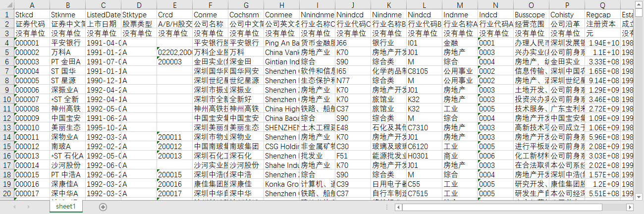
Task: Select column E header
Action: pyautogui.click(x=174, y=5)
